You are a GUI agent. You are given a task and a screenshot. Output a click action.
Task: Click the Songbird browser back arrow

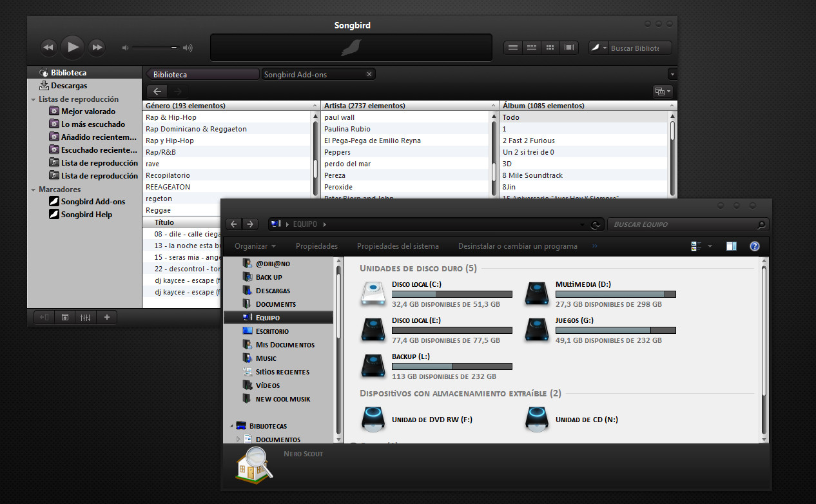pos(157,92)
